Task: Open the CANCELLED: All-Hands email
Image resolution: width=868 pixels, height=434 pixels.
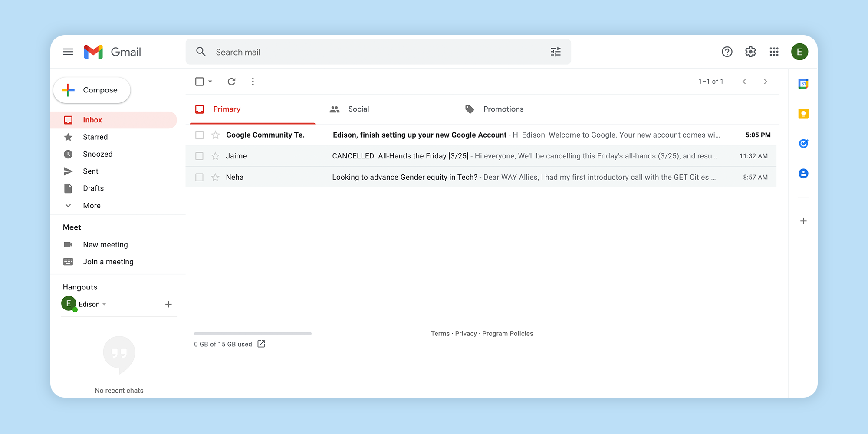Action: (481, 156)
